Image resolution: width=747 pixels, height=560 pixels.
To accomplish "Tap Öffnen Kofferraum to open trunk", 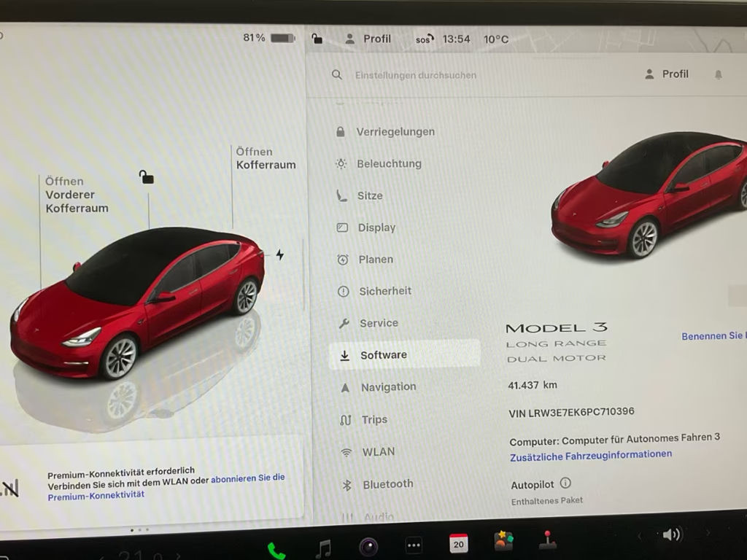I will click(x=265, y=157).
